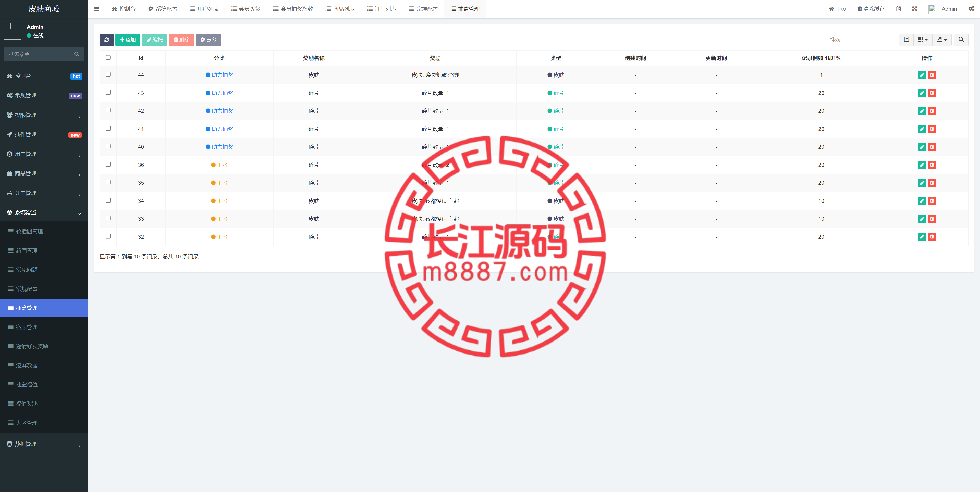Click the trash icon for row 36

pos(932,165)
